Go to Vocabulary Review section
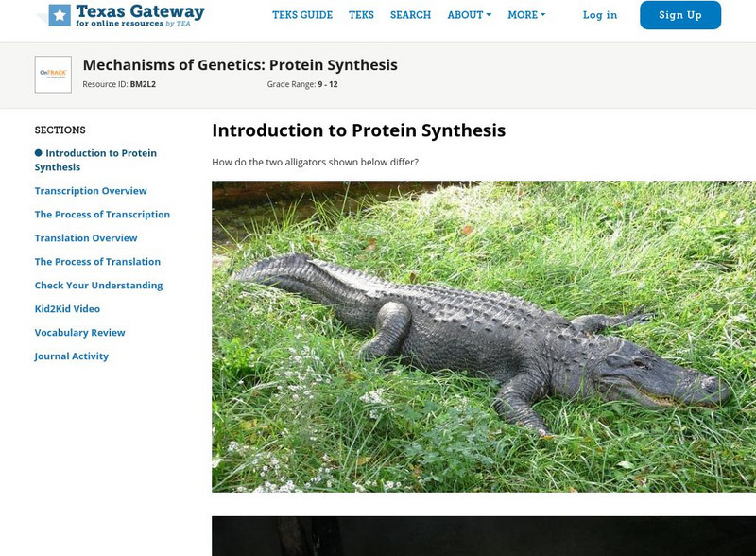The width and height of the screenshot is (756, 556). click(x=79, y=333)
